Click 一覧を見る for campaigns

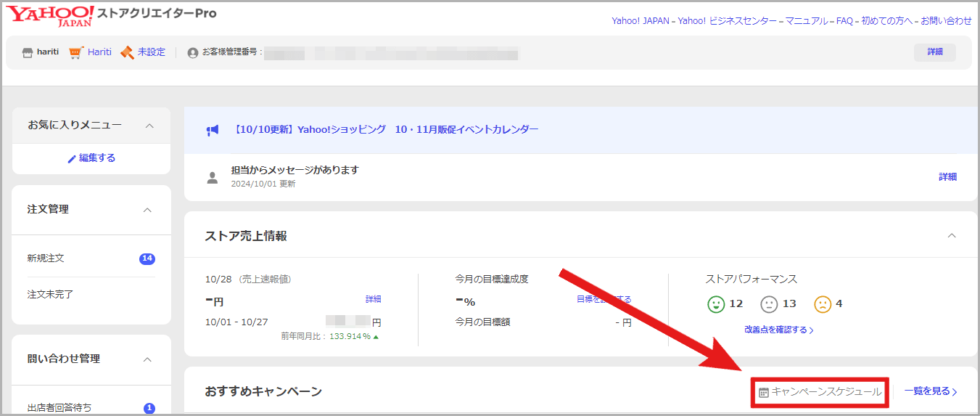[931, 392]
